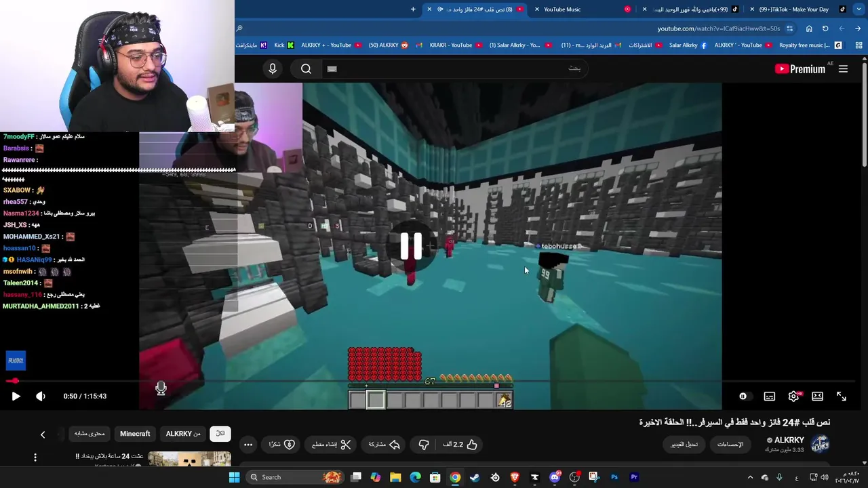This screenshot has width=868, height=488.
Task: Open the ALKRKY channel avatar
Action: [x=820, y=445]
